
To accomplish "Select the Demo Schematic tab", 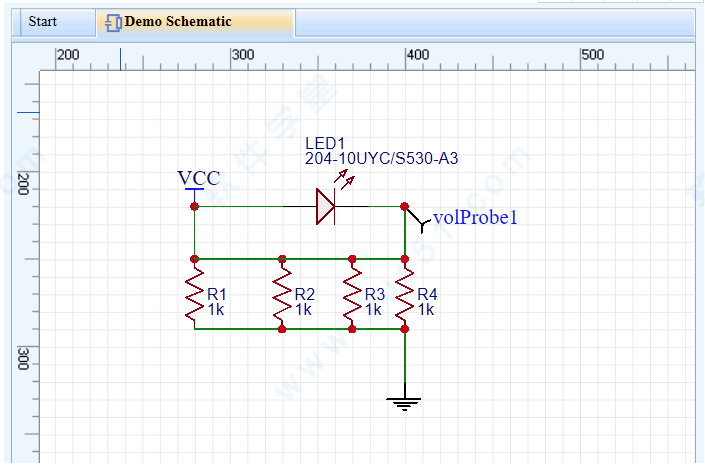I will click(x=177, y=22).
